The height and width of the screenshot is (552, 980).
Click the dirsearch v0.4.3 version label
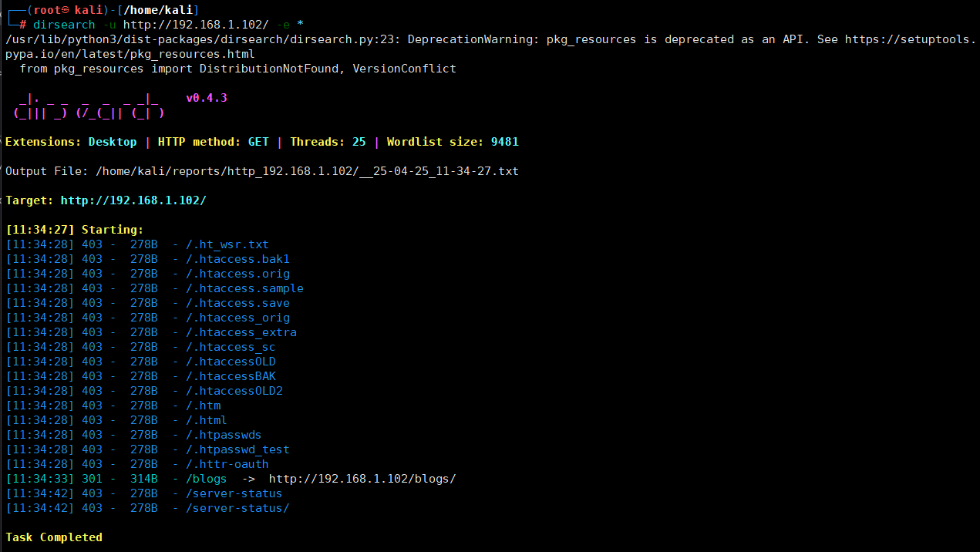207,98
